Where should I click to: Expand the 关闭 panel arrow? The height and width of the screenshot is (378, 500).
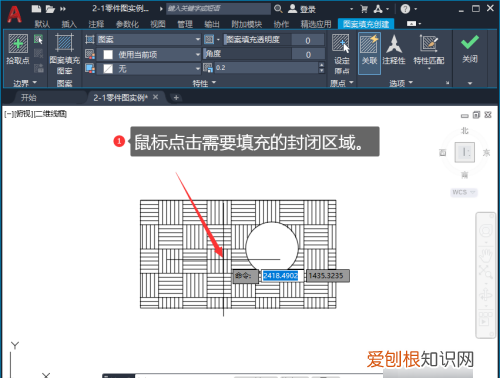coord(470,83)
